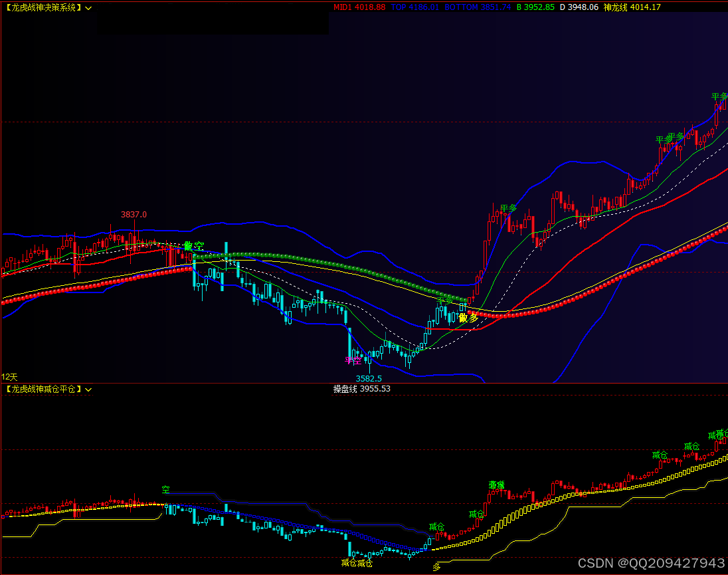Click the green 做空 signal marker

click(x=194, y=246)
